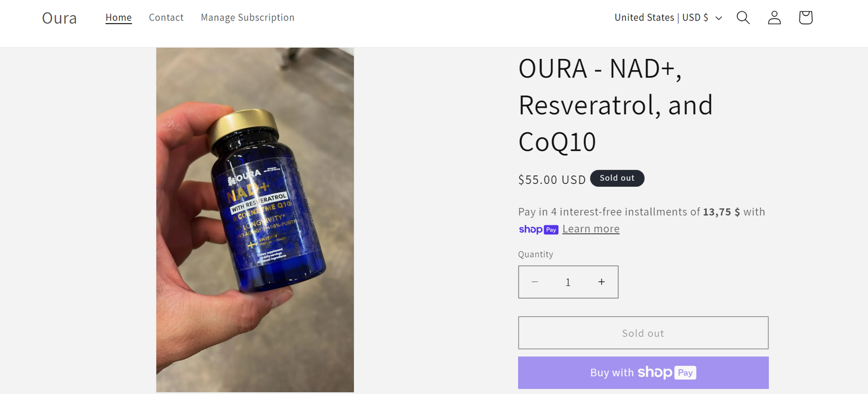Click the Oura store logo
868x394 pixels.
(x=59, y=18)
